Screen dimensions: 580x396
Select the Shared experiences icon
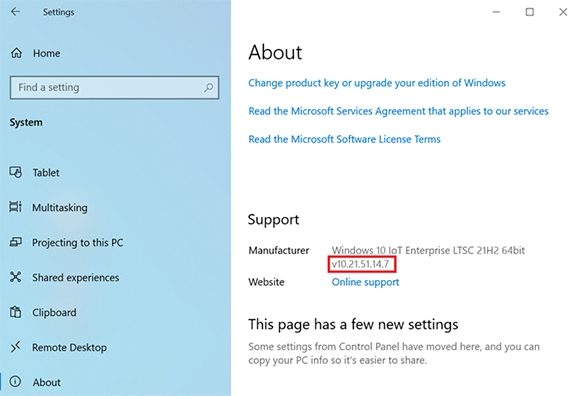click(16, 277)
